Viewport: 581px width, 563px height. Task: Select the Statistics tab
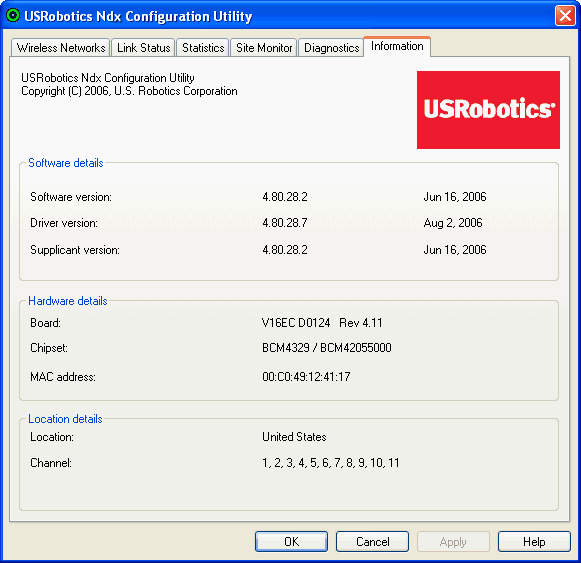click(203, 48)
